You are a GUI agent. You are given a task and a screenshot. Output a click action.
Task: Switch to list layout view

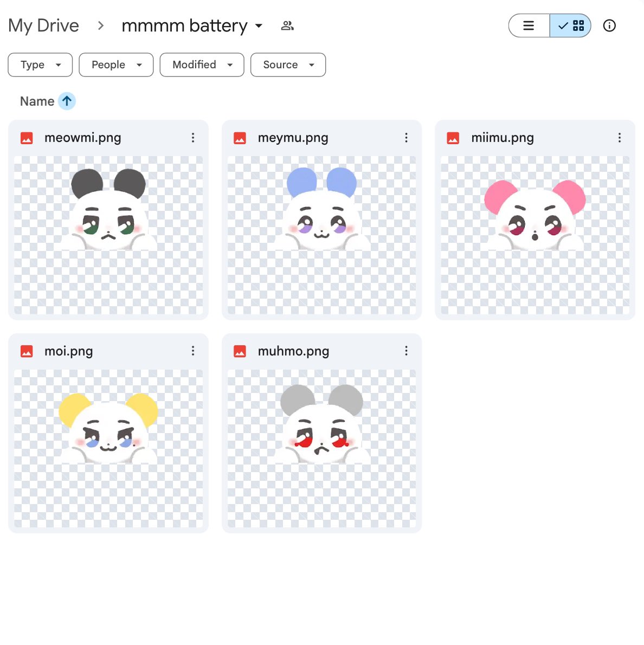coord(529,25)
